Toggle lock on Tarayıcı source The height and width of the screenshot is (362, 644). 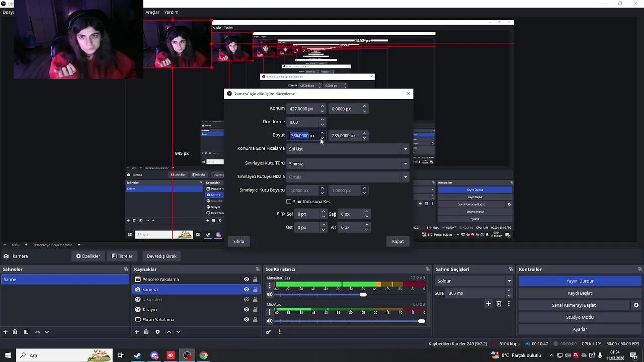pos(255,310)
